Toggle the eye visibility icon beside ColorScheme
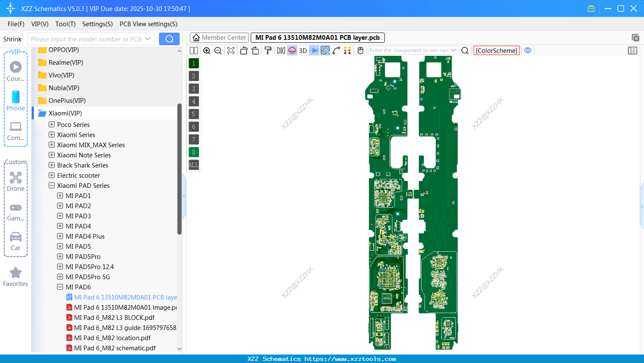Image resolution: width=644 pixels, height=363 pixels. (x=527, y=50)
